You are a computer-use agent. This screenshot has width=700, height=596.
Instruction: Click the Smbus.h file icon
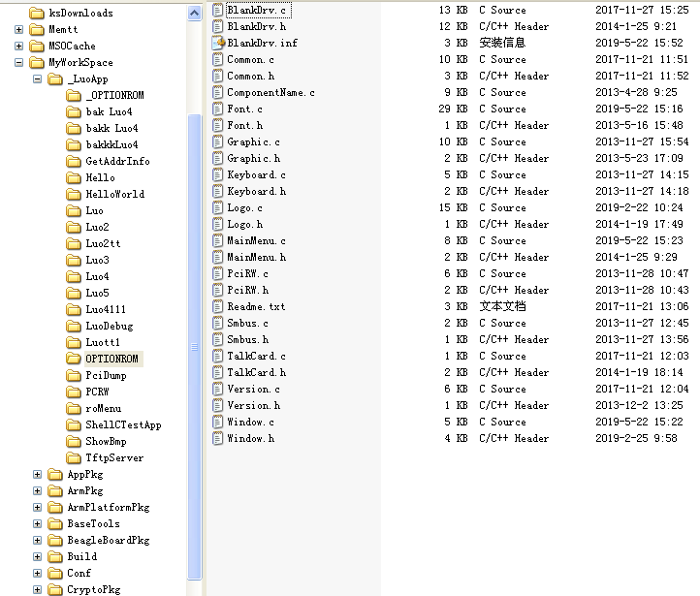point(217,339)
